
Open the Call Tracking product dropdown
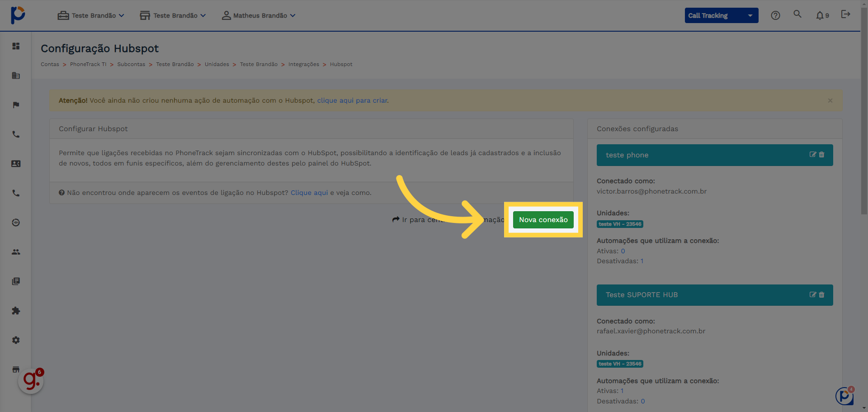click(722, 15)
